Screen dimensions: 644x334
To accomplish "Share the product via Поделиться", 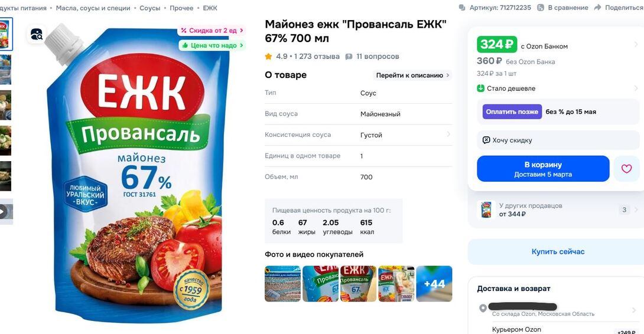I will tap(619, 8).
